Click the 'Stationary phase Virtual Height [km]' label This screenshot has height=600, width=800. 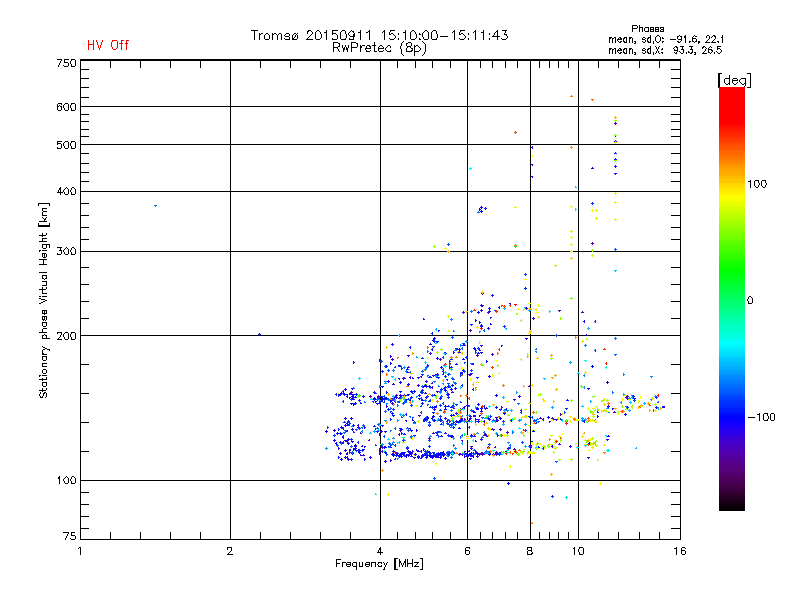click(x=43, y=300)
